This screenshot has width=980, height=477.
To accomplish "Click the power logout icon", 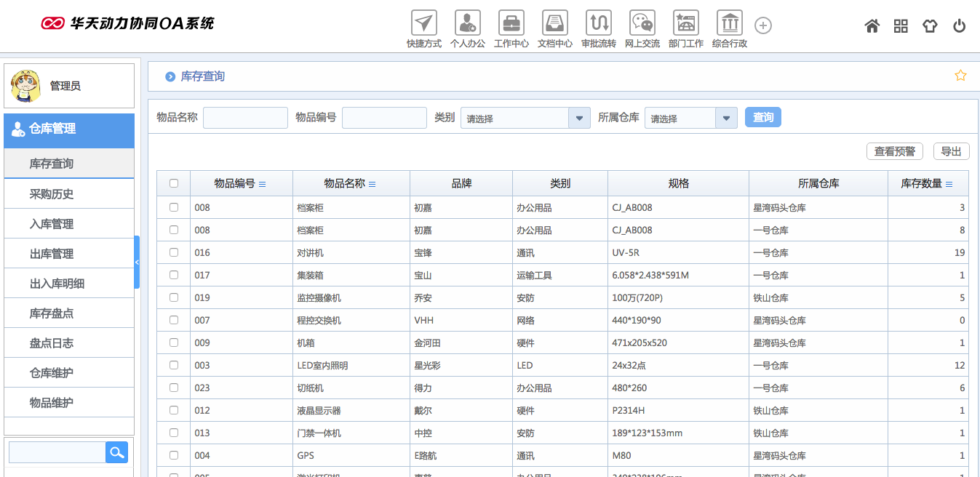I will pyautogui.click(x=959, y=26).
